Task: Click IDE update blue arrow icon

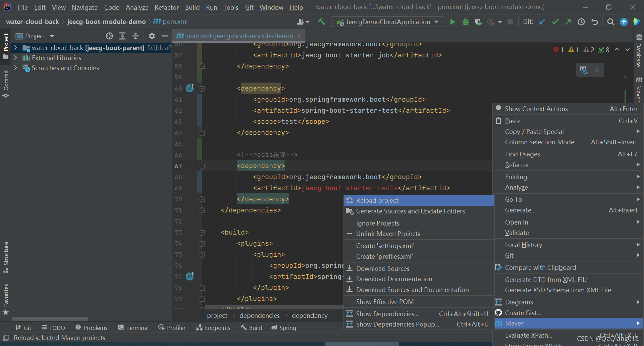Action: click(x=624, y=22)
